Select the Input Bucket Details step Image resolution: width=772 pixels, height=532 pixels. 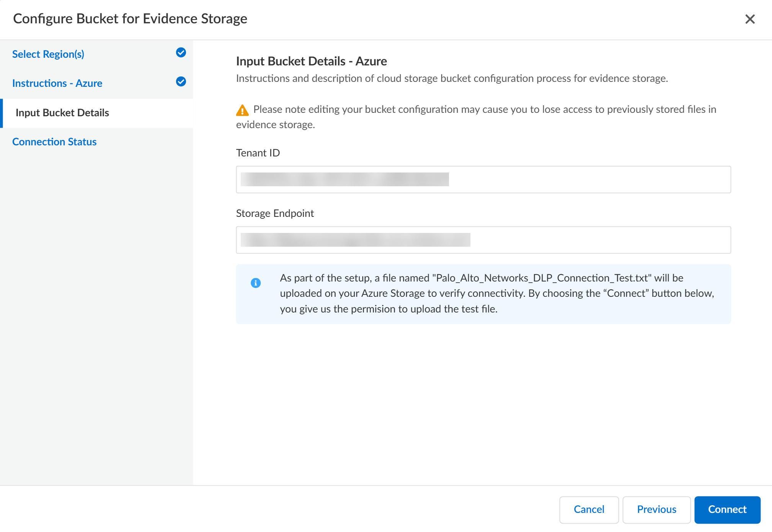pos(62,113)
